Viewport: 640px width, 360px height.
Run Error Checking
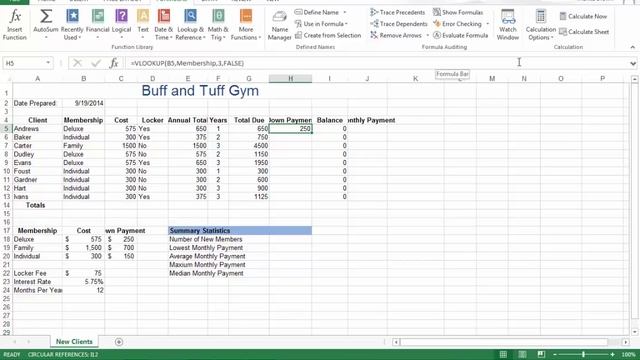[457, 24]
